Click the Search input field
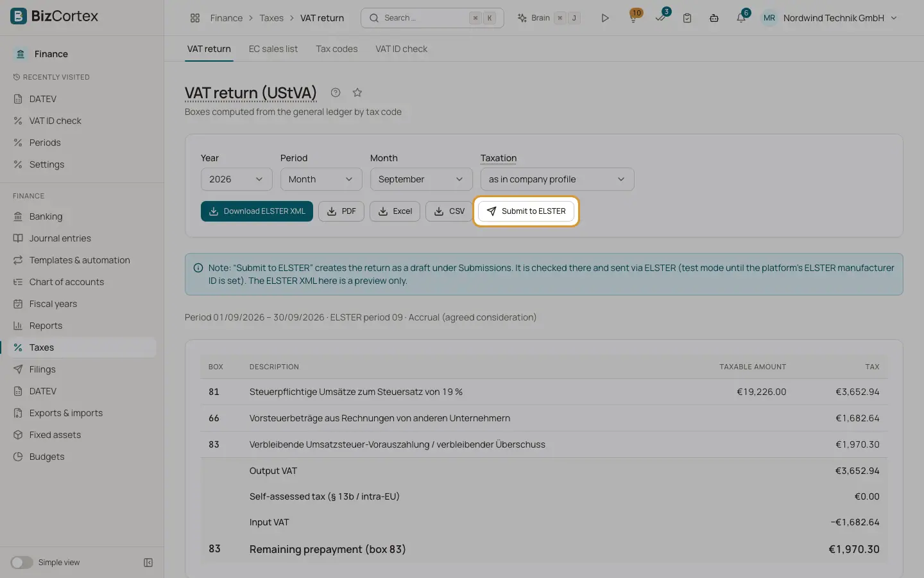The width and height of the screenshot is (924, 578). pos(432,18)
